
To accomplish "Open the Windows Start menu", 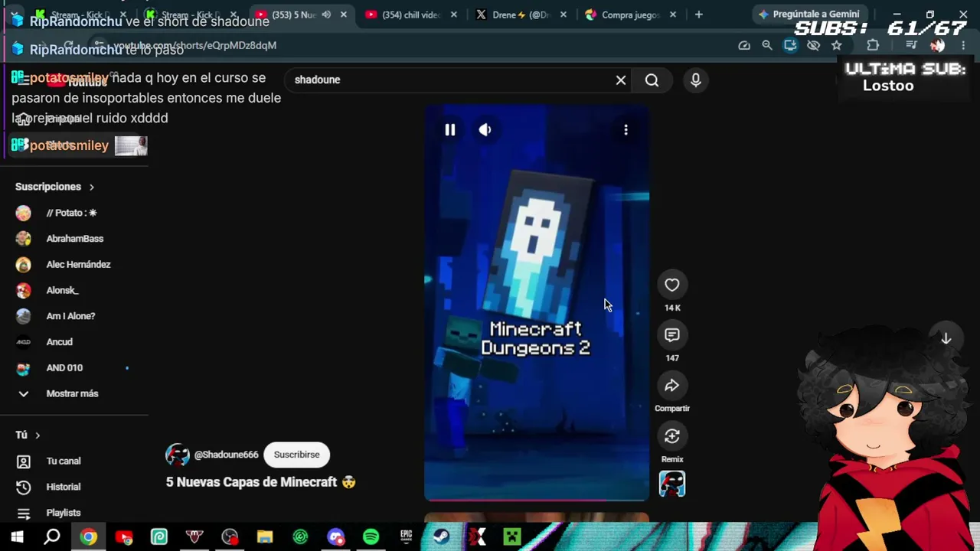I will 17,537.
